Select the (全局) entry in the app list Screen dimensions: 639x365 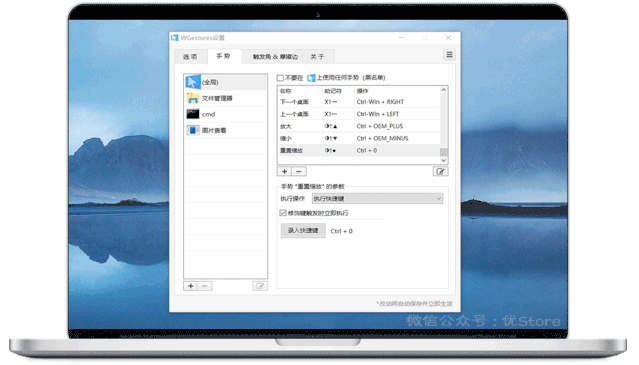click(225, 82)
